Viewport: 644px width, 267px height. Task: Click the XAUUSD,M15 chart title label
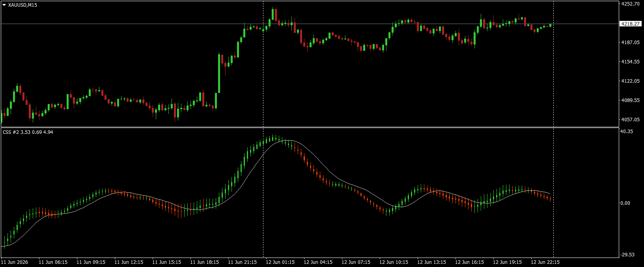[x=22, y=5]
